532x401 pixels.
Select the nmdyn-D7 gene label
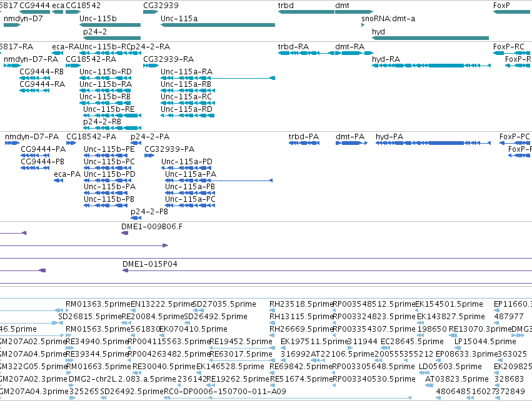tap(23, 19)
